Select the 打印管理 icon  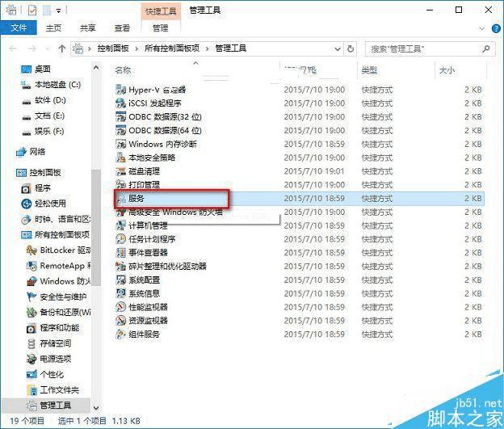120,184
